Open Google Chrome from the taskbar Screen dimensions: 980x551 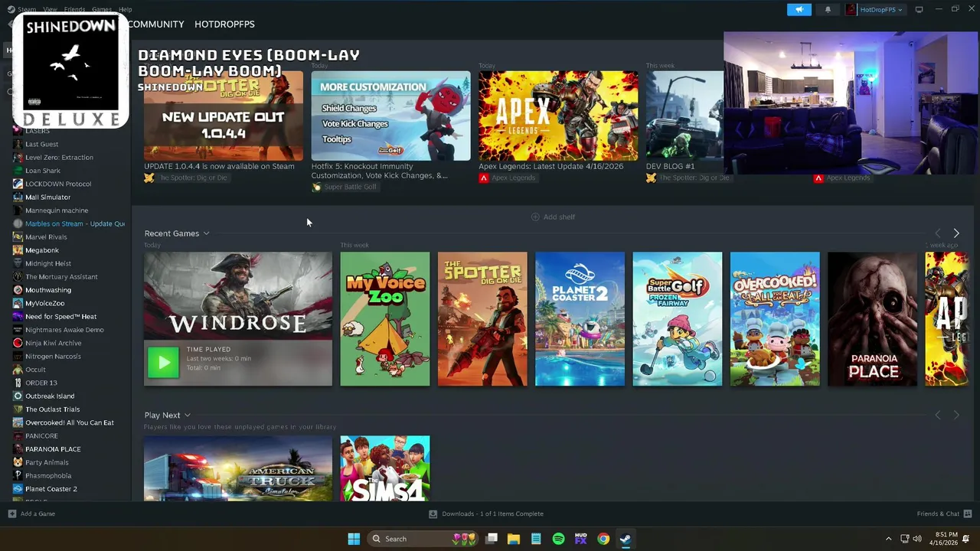point(603,539)
